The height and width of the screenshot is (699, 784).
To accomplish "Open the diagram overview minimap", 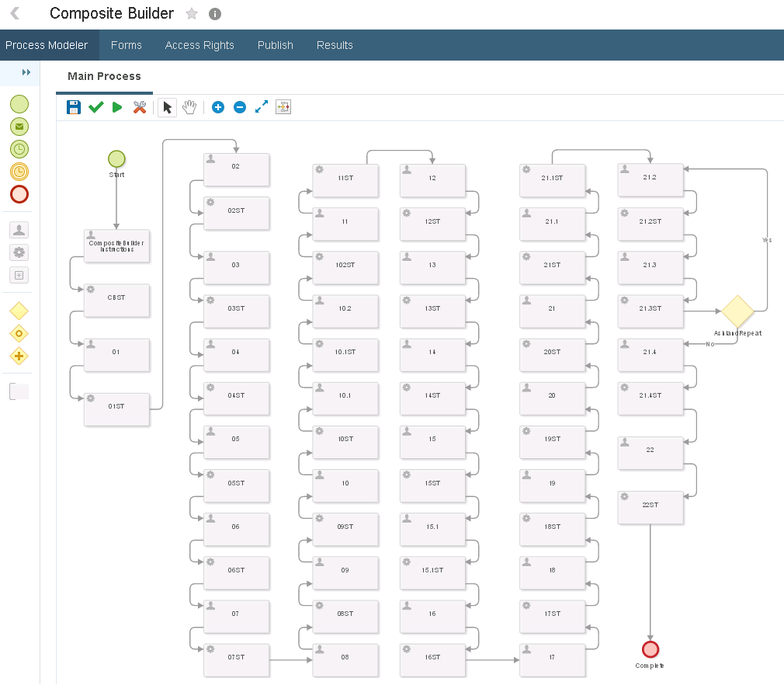I will point(283,107).
